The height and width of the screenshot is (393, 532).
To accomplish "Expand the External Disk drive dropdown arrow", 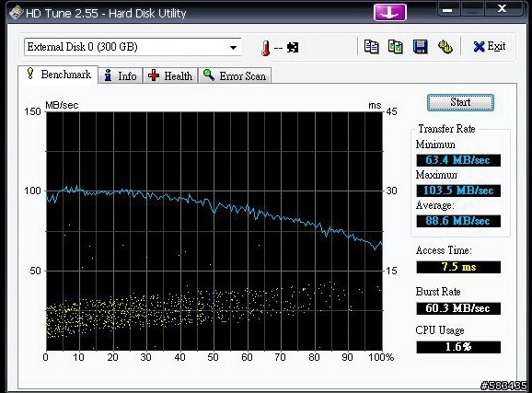I will [233, 47].
